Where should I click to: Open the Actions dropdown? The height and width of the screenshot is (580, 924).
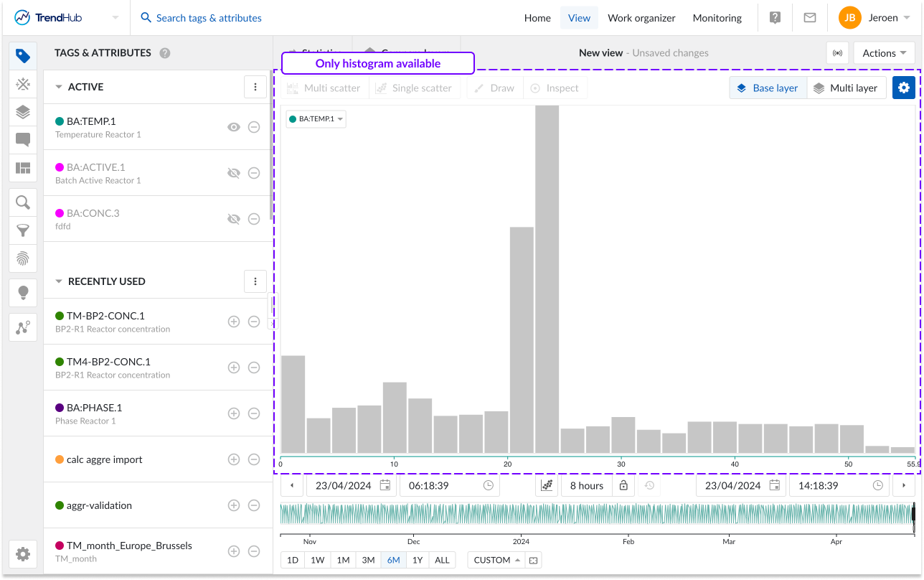click(883, 53)
